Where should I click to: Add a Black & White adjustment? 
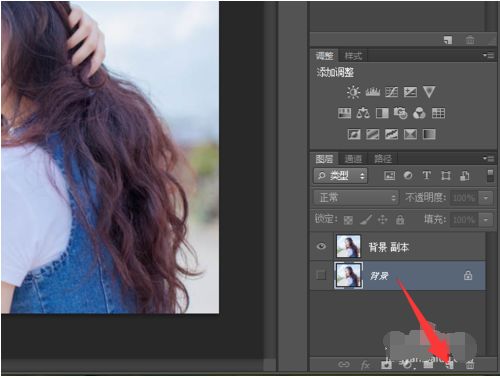[382, 113]
